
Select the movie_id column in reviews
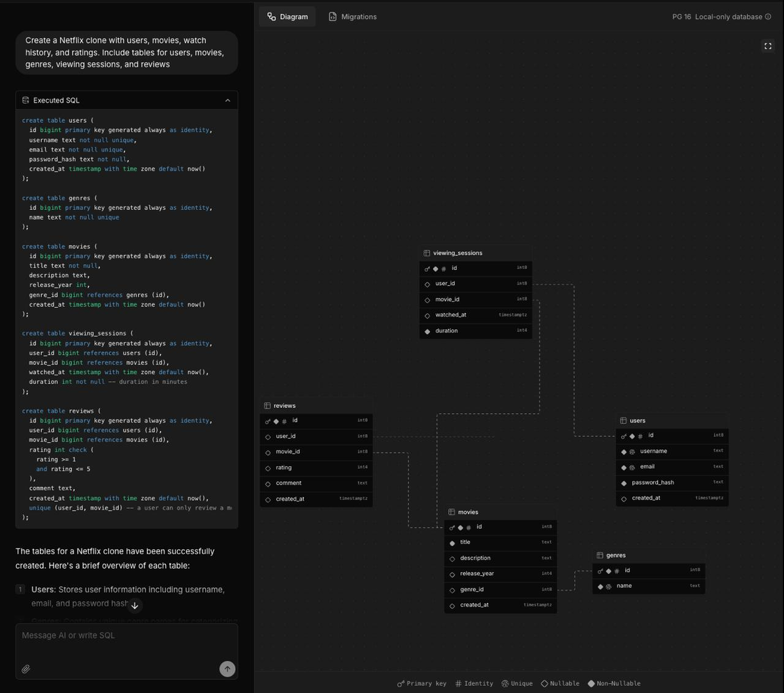coord(316,452)
